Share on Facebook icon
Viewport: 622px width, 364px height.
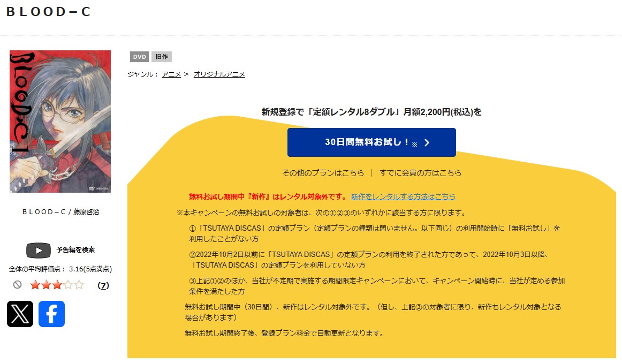(51, 314)
